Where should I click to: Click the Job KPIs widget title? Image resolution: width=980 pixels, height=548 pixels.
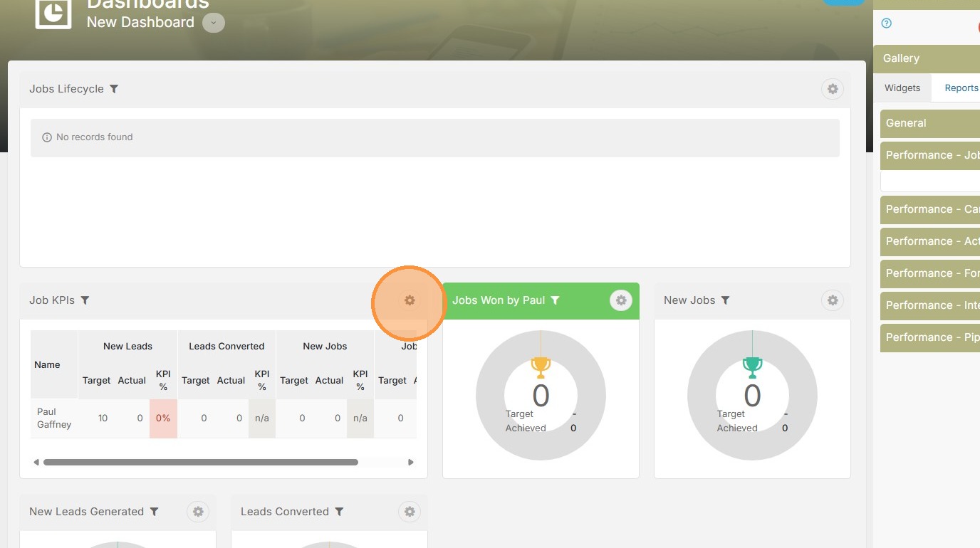point(52,300)
